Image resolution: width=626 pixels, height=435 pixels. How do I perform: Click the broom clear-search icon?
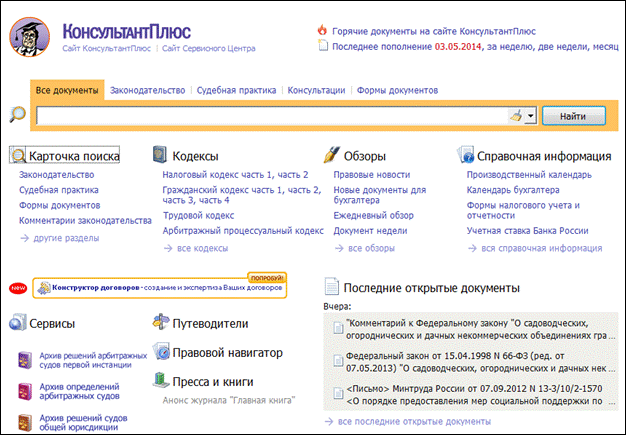coord(516,116)
